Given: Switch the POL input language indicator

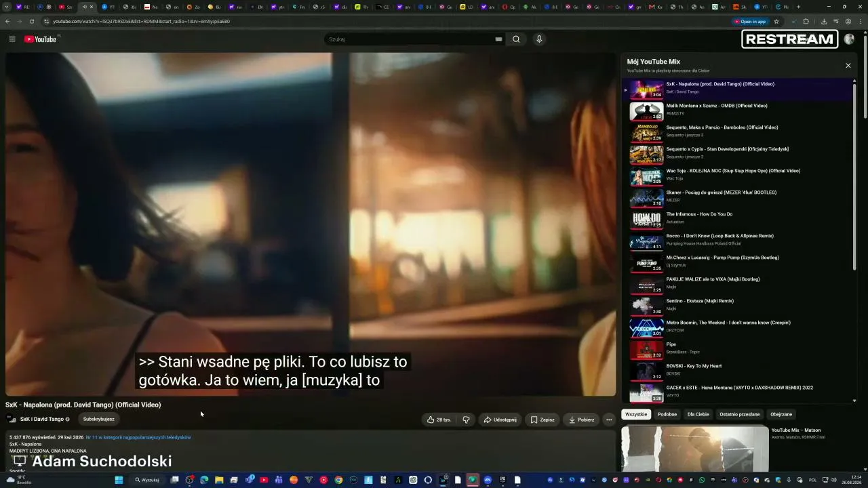Looking at the screenshot, I should 812,480.
